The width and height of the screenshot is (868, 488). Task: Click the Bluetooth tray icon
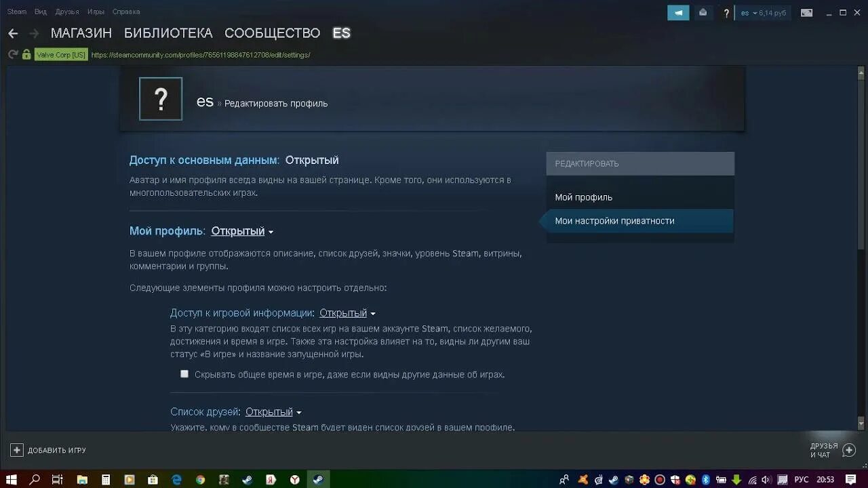pos(705,480)
